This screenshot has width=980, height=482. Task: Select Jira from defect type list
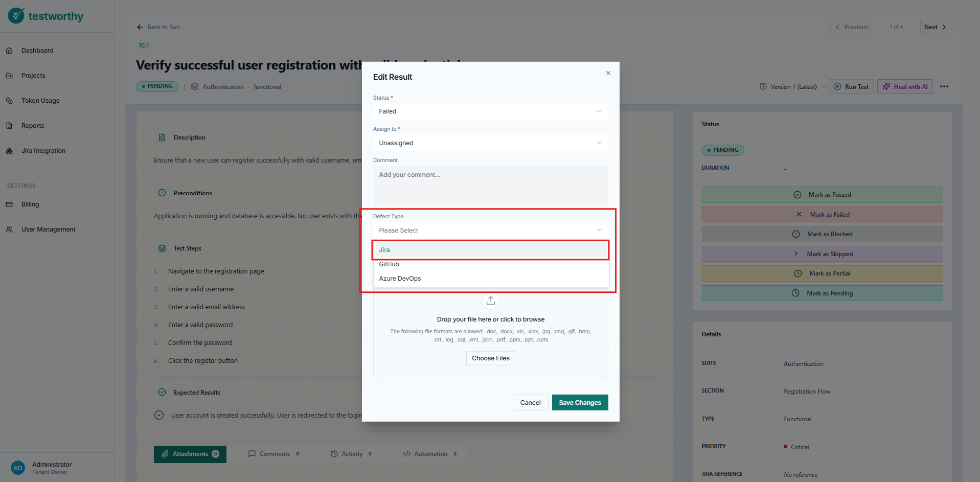pos(491,250)
